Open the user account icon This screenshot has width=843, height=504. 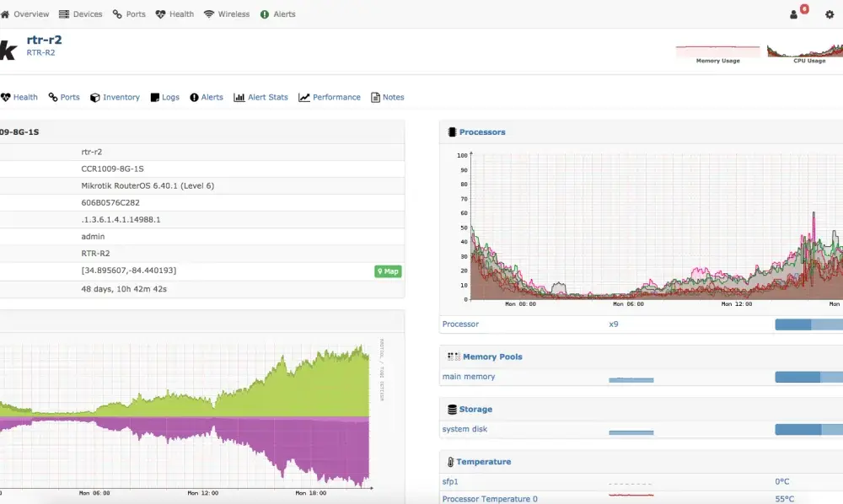click(793, 14)
